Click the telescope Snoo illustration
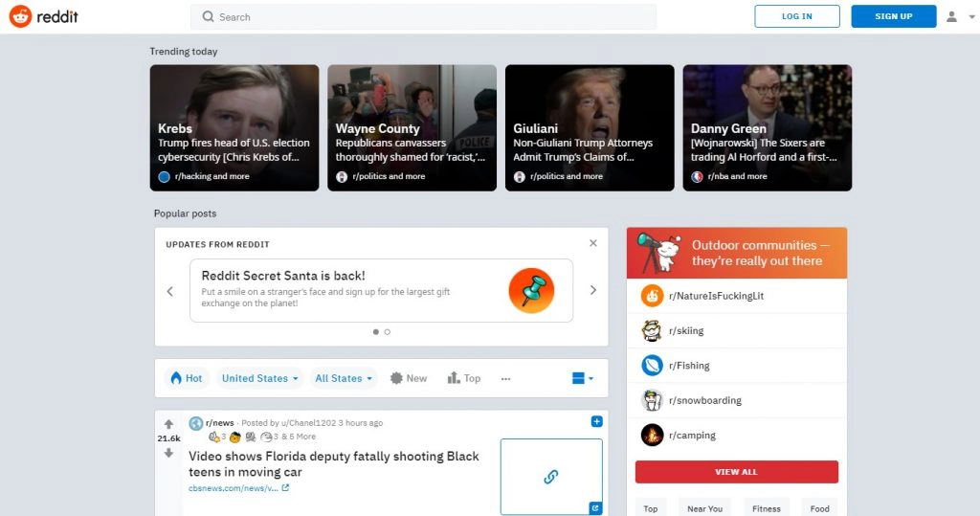 (x=659, y=253)
